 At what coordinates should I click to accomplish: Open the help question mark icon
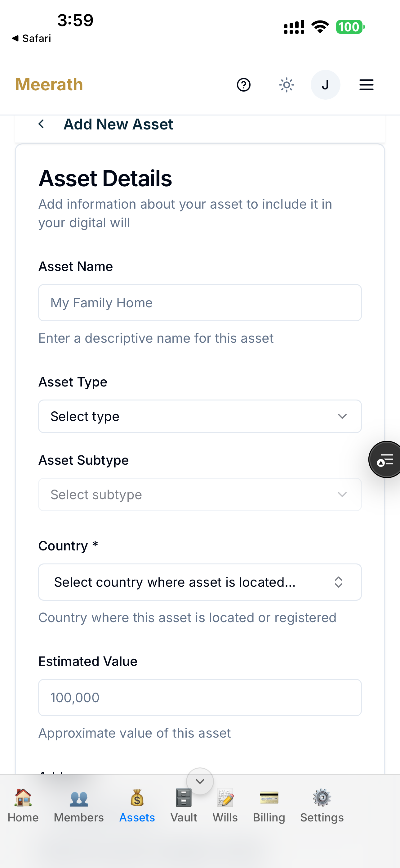244,84
